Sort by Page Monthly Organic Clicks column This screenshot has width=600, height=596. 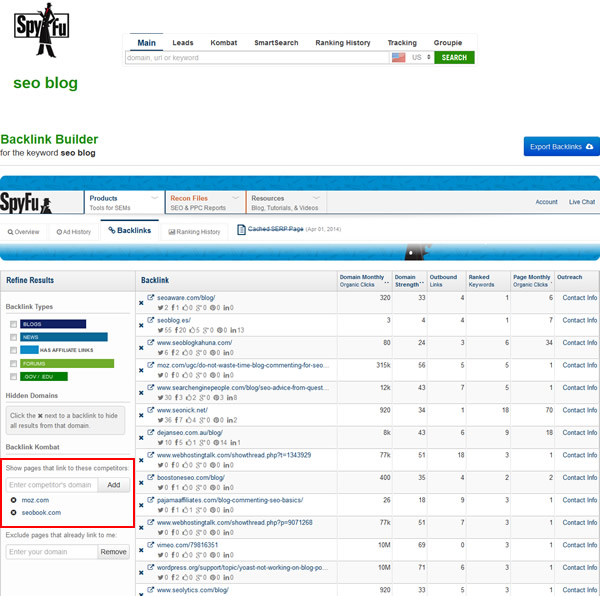click(532, 281)
